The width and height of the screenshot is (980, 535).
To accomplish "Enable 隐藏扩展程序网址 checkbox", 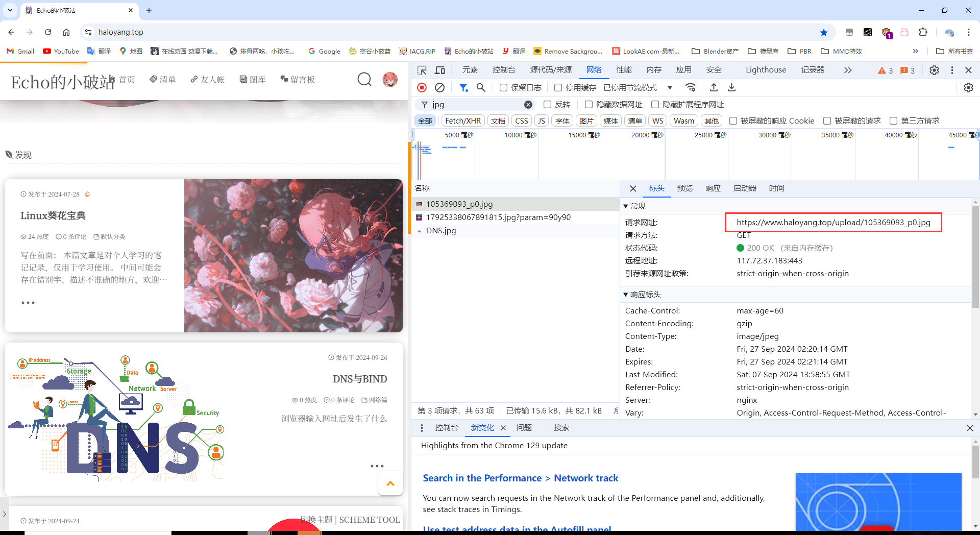I will click(655, 105).
